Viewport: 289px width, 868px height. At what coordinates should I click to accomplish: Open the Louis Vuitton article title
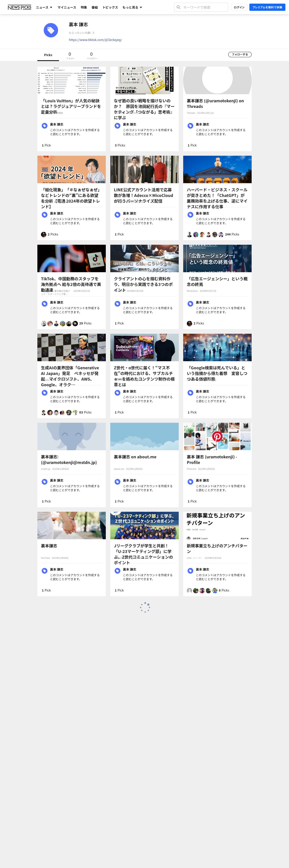pos(71,106)
